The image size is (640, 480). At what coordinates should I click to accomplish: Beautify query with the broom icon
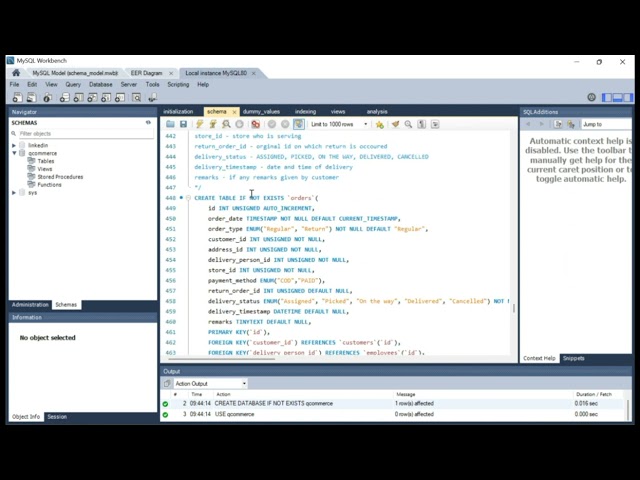point(395,124)
